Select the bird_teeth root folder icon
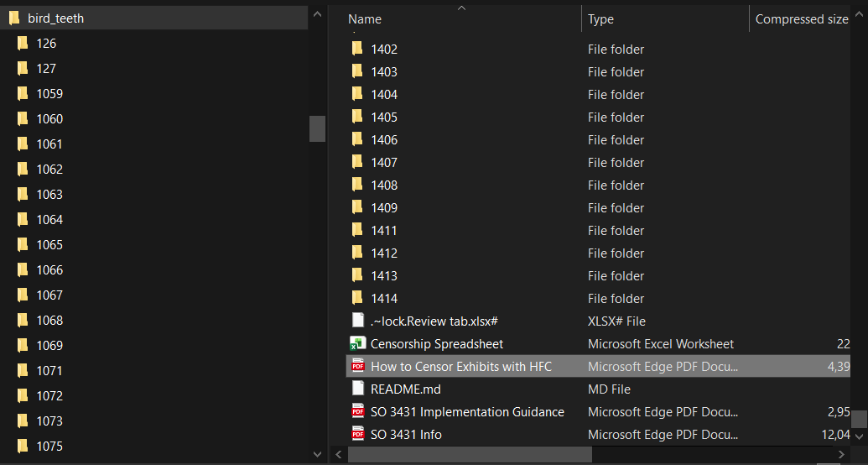This screenshot has height=465, width=868. click(14, 18)
